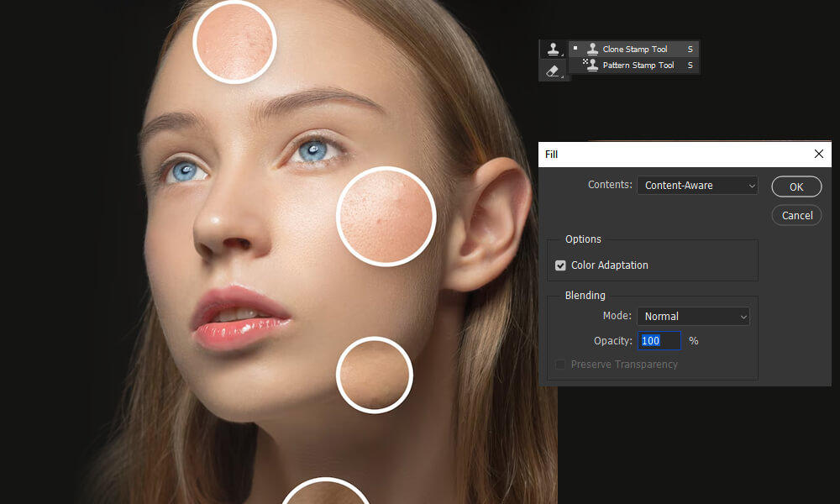Image resolution: width=840 pixels, height=504 pixels.
Task: Open the blending Mode dropdown
Action: 693,316
